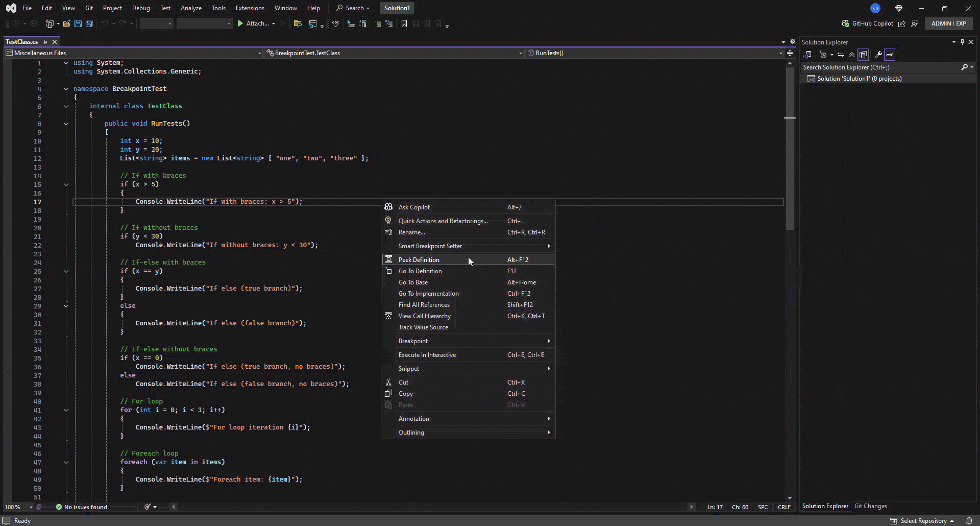Click the SPC indentation indicator

[763, 507]
